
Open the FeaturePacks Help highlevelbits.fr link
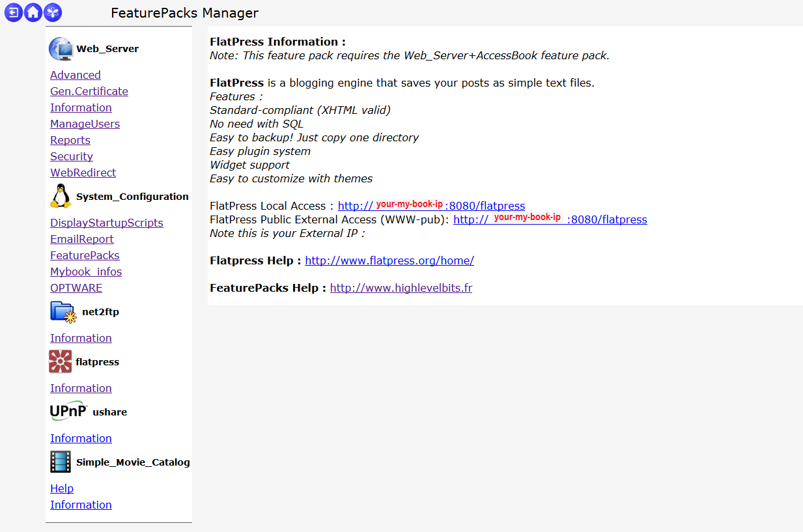[x=401, y=287]
